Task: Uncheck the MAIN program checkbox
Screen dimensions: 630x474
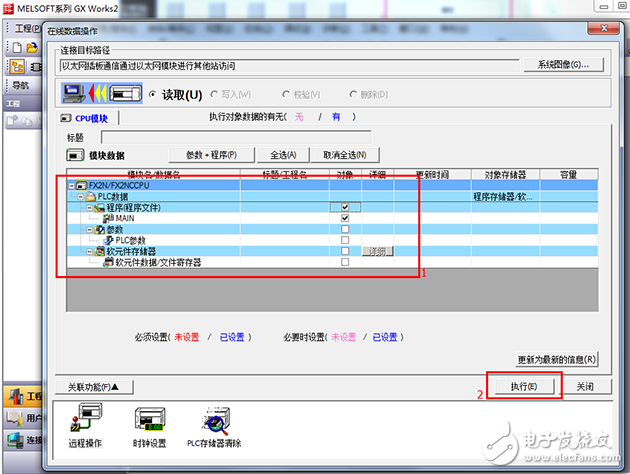Action: pyautogui.click(x=345, y=218)
